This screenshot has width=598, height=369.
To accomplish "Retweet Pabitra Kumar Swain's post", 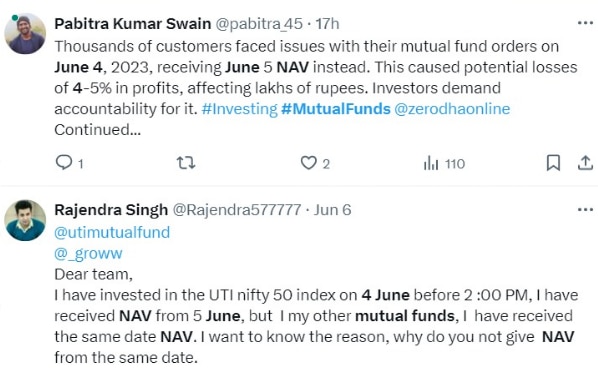I will coord(186,163).
